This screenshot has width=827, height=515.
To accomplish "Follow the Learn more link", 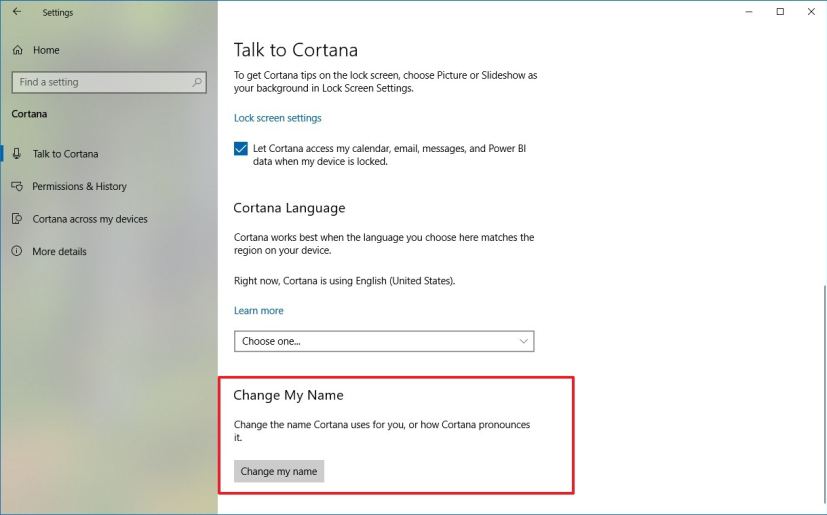I will (x=258, y=311).
